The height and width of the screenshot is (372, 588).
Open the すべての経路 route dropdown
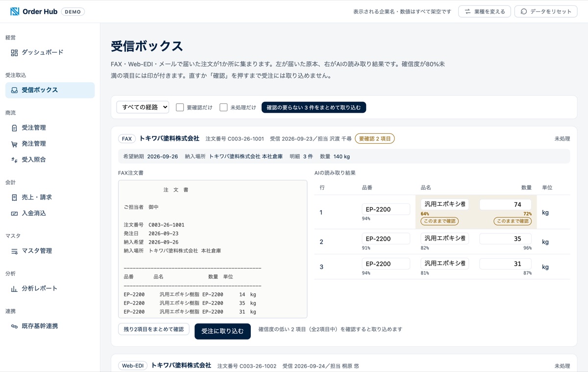[x=143, y=107]
